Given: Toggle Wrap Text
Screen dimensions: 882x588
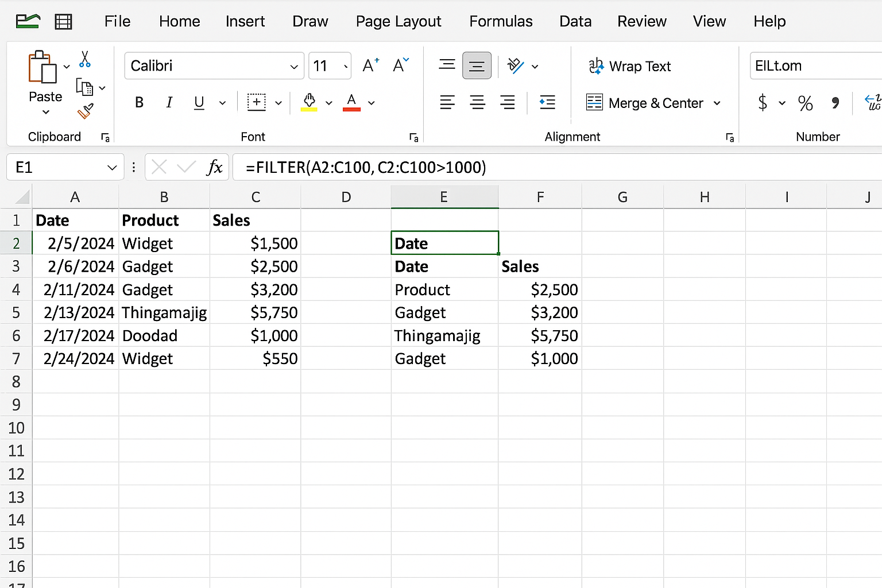Looking at the screenshot, I should pos(630,66).
